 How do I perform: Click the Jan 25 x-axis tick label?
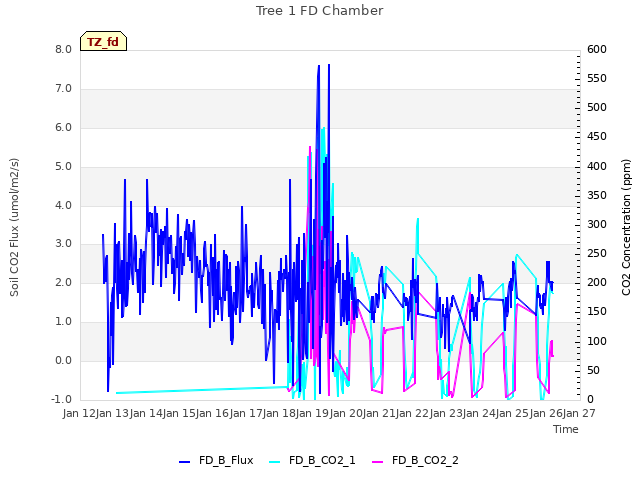point(513,413)
